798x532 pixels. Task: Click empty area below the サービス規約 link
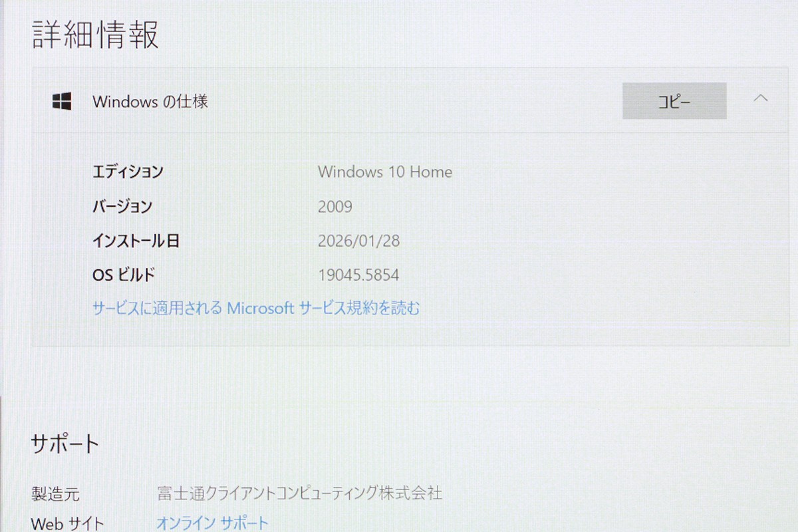(399, 331)
